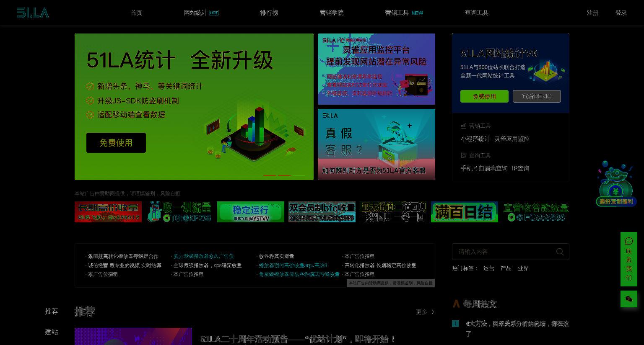Open the 直营收谷歌流量 ad banner
The height and width of the screenshot is (345, 644).
point(536,212)
